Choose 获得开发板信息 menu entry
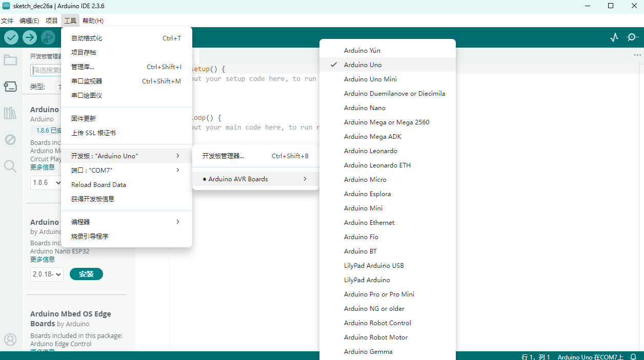 126,199
